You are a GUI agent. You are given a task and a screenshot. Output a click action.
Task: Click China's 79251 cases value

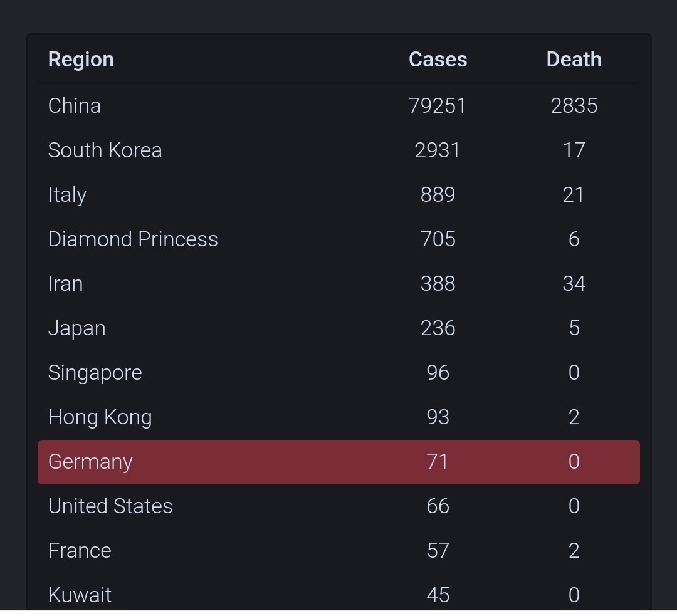click(438, 106)
